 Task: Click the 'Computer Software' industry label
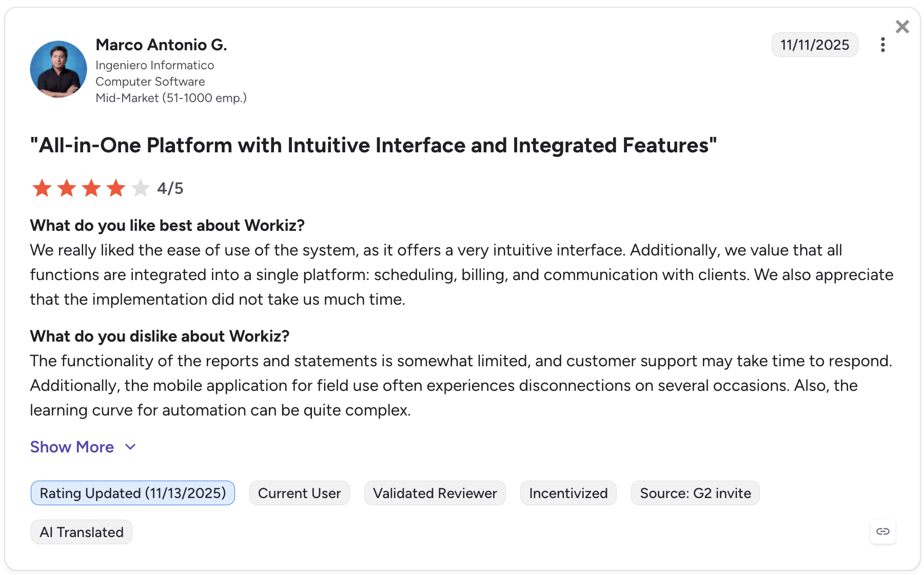(150, 82)
